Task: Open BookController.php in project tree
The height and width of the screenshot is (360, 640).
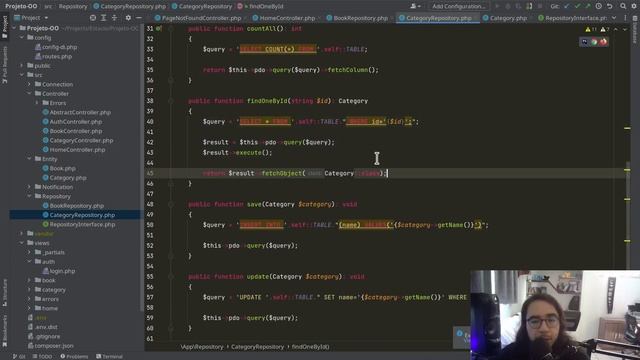Action: [x=76, y=131]
